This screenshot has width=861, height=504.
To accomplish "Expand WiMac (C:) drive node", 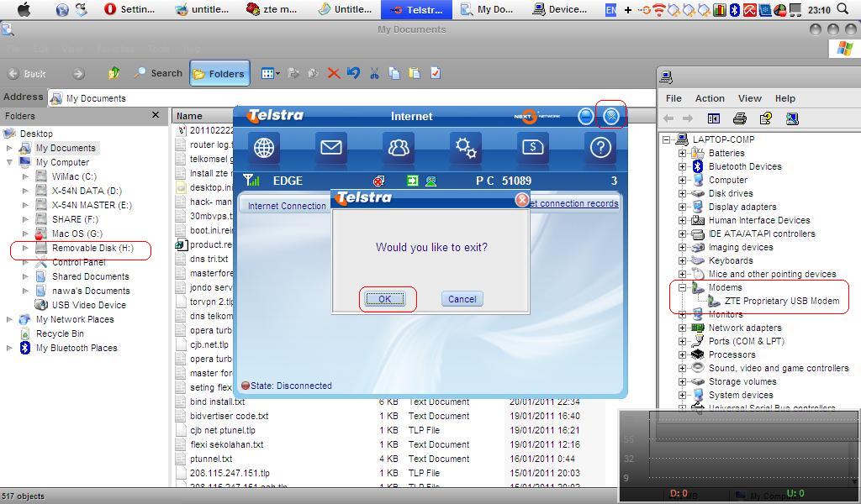I will click(x=25, y=176).
